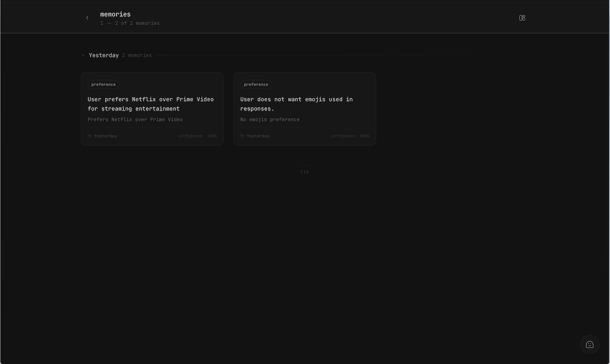Open the grid layout view icon top right
This screenshot has height=364, width=610.
(522, 17)
